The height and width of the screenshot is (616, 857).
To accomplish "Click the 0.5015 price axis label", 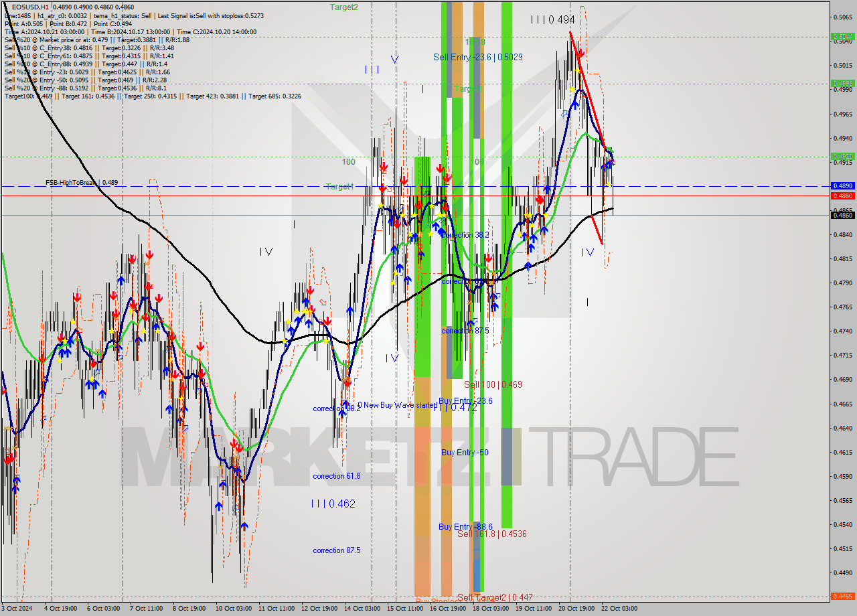I will [x=842, y=66].
